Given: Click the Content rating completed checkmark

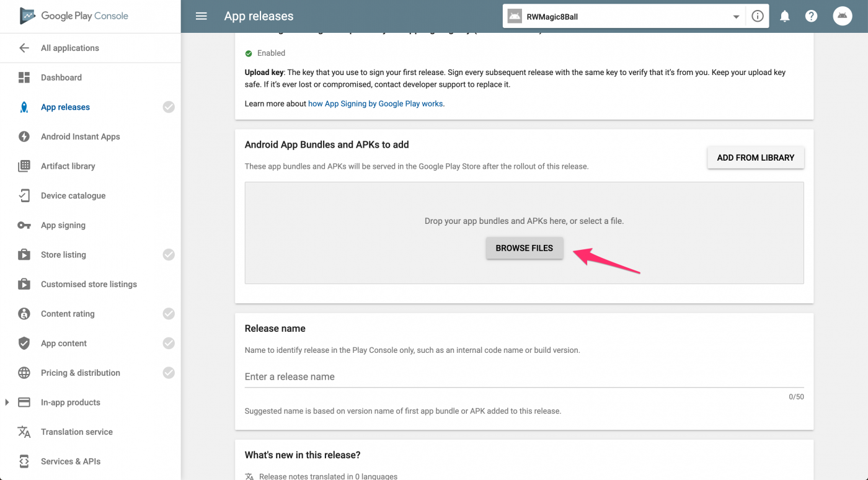Looking at the screenshot, I should [169, 314].
